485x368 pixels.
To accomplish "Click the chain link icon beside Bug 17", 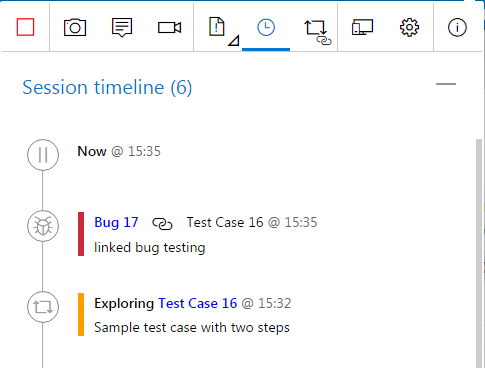I will click(x=162, y=224).
